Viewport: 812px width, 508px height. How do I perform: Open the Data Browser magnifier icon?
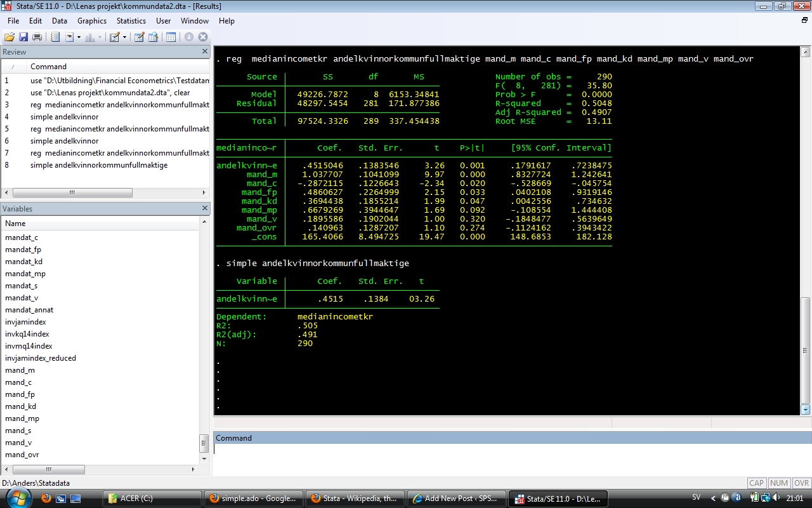tap(153, 37)
